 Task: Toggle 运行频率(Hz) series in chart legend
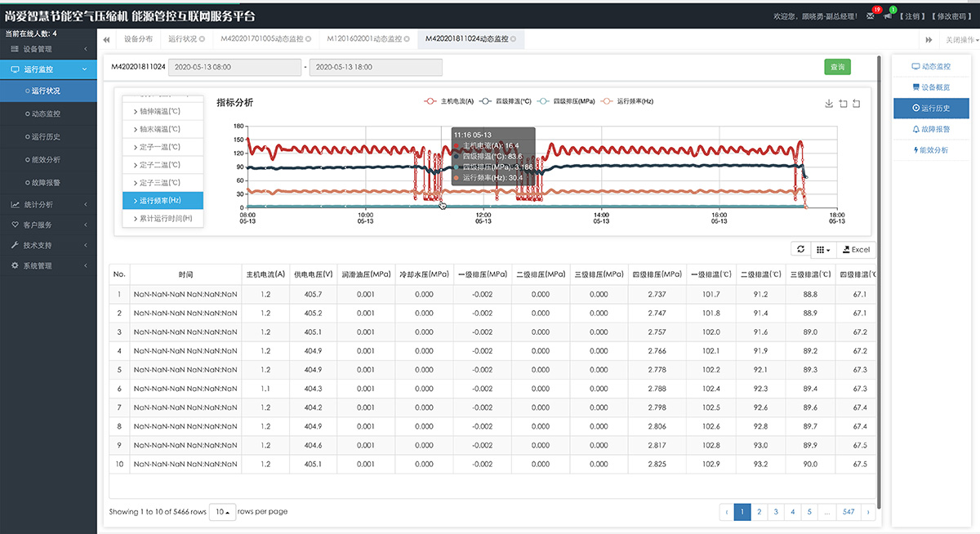click(627, 101)
